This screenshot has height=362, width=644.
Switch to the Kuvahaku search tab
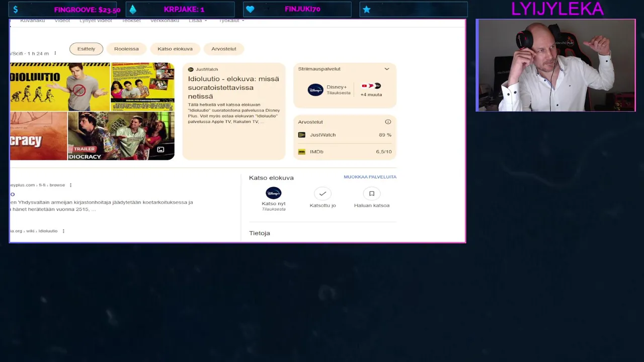[x=33, y=21]
